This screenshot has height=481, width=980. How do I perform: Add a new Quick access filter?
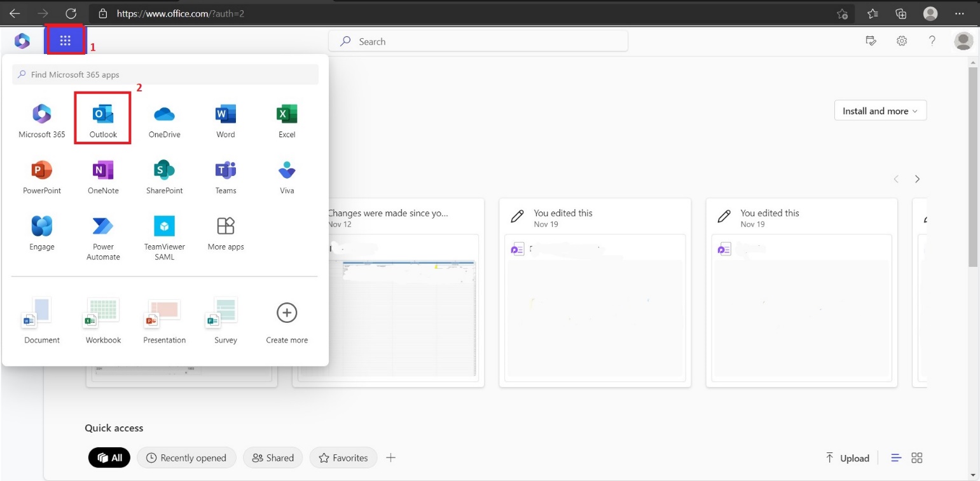coord(391,457)
